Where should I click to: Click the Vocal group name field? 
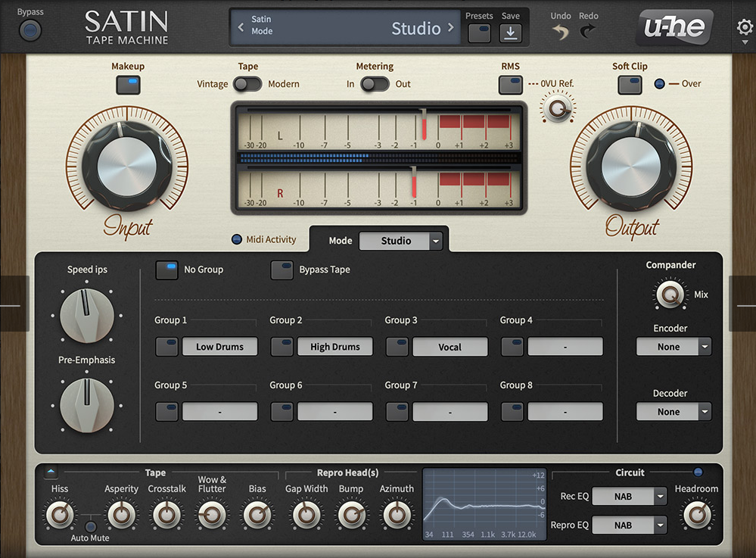pos(450,347)
